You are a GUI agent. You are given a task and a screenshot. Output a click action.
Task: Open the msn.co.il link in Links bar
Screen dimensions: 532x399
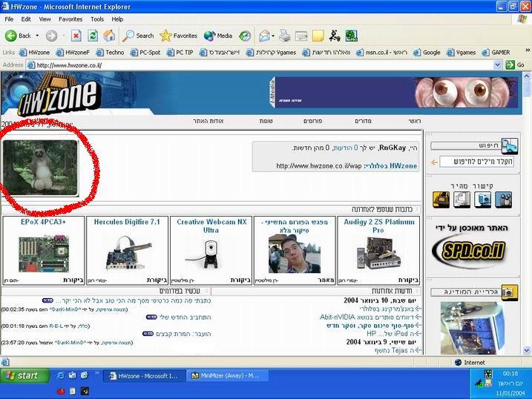(x=382, y=53)
